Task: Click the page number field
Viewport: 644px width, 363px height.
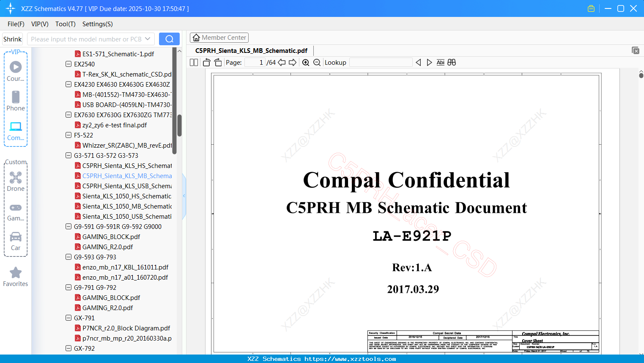Action: 255,63
